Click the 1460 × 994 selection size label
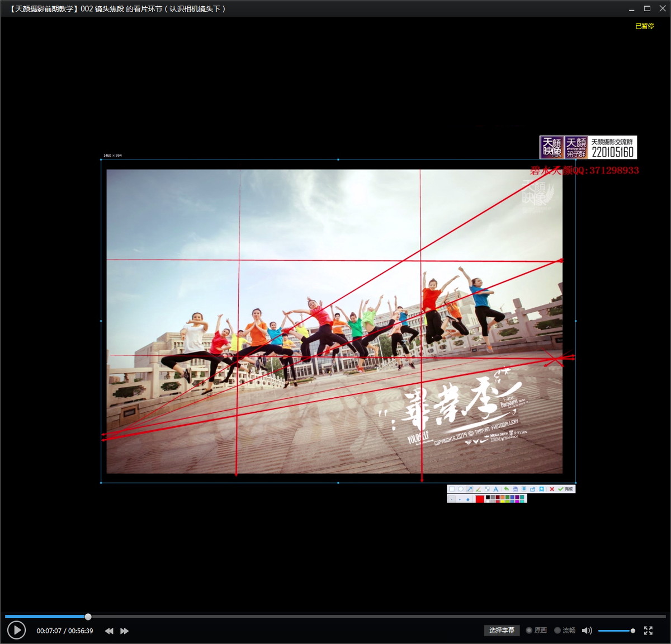 click(112, 156)
